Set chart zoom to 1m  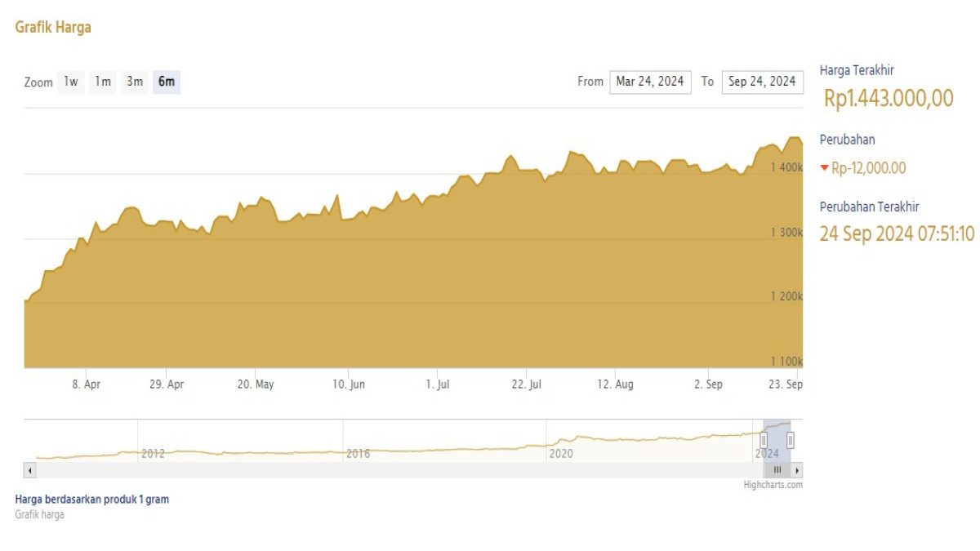click(102, 82)
